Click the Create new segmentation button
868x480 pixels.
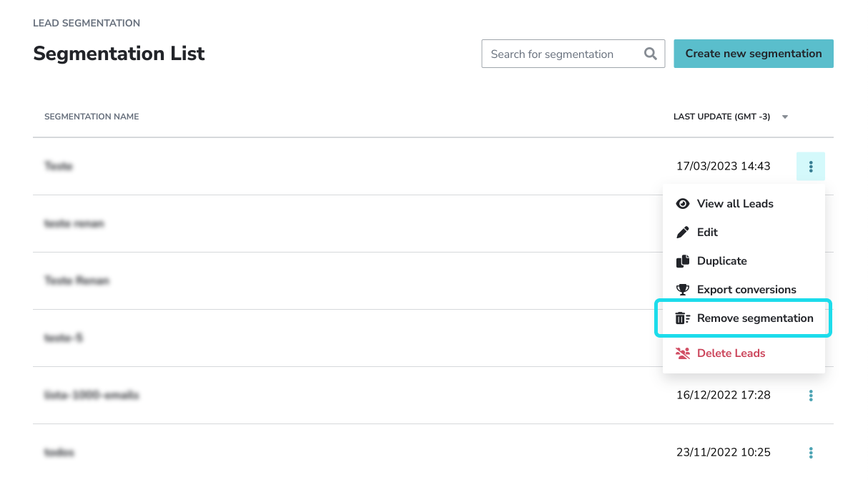click(753, 54)
